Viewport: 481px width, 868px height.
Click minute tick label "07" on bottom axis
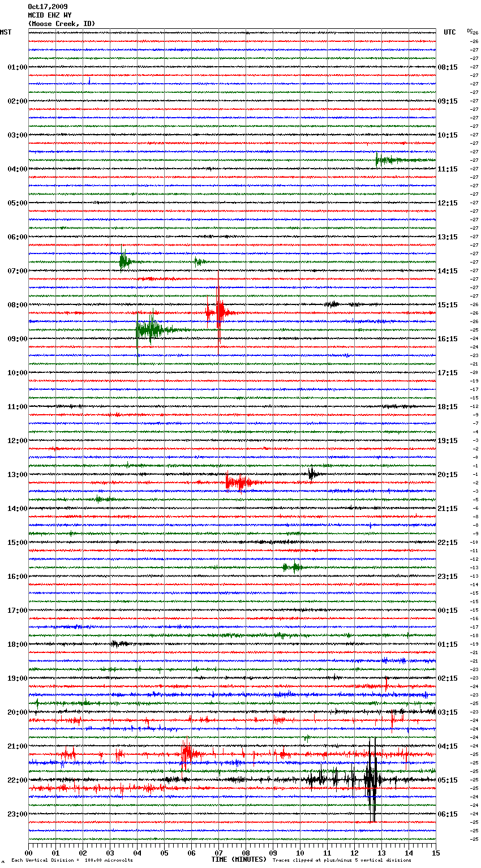[x=218, y=853]
